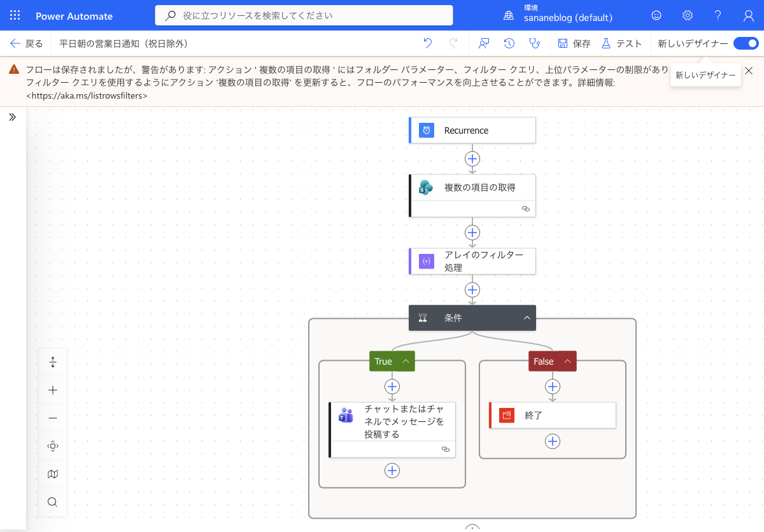Add a step below 複数の項目の取得
764x532 pixels.
[472, 232]
